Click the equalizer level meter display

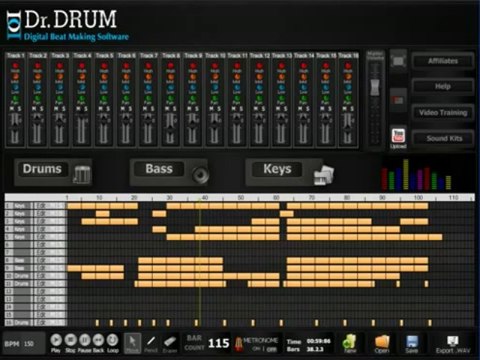coord(416,175)
